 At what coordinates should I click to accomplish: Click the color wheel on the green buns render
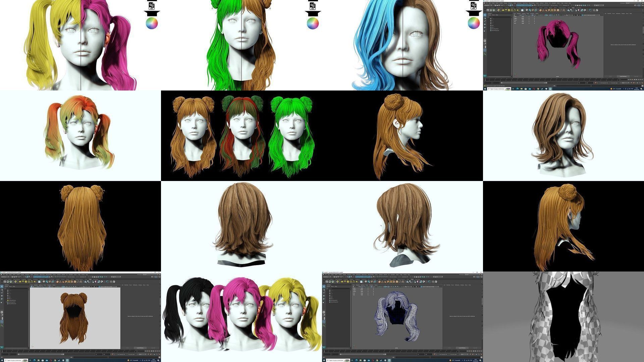[313, 23]
